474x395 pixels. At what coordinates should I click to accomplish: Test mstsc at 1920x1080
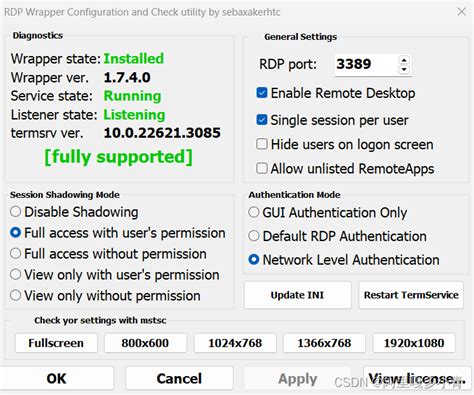414,343
